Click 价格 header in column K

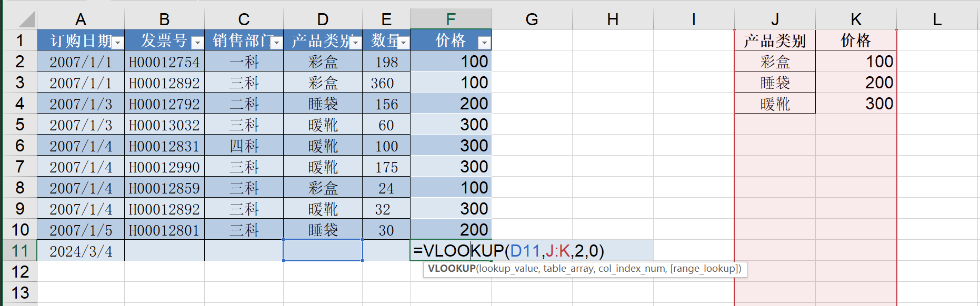pos(856,40)
